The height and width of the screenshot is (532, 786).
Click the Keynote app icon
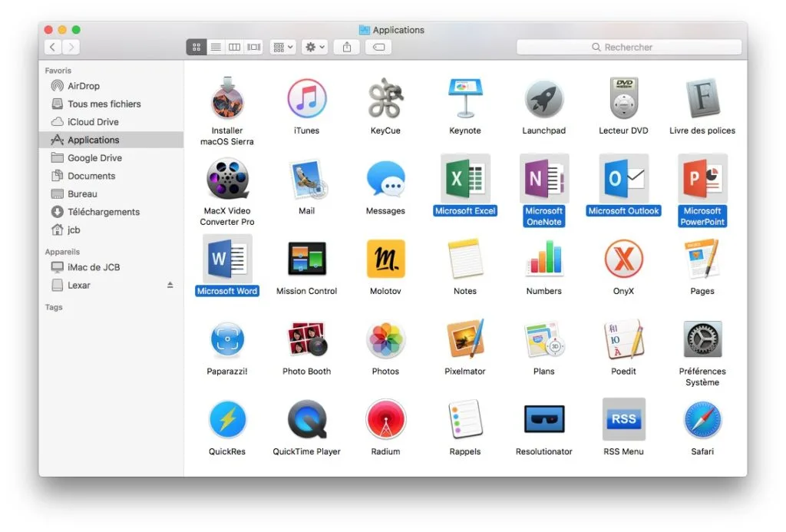click(x=464, y=99)
